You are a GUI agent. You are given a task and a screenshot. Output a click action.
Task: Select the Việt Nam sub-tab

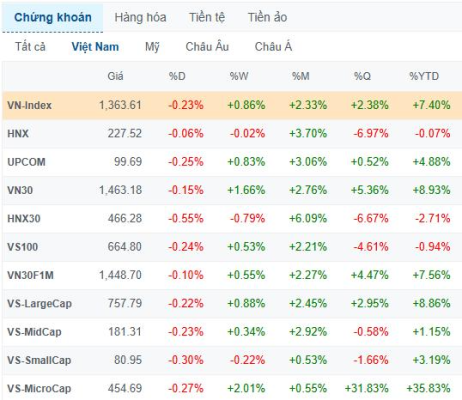point(95,47)
